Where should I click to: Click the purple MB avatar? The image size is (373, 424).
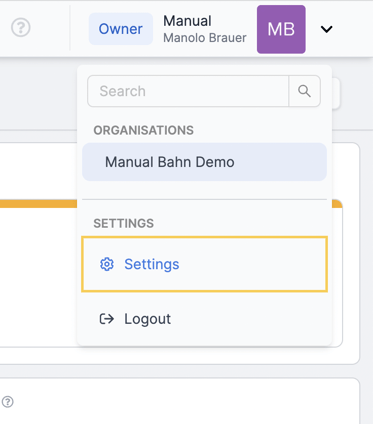[281, 29]
